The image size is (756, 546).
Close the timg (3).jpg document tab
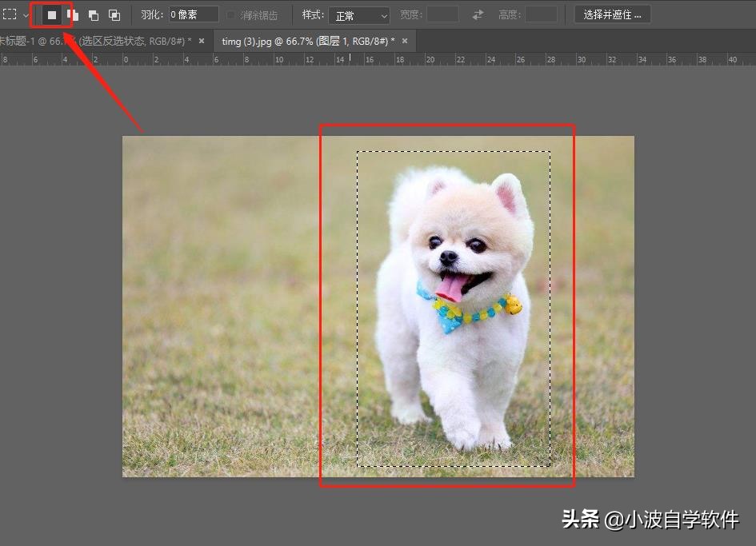[x=405, y=41]
